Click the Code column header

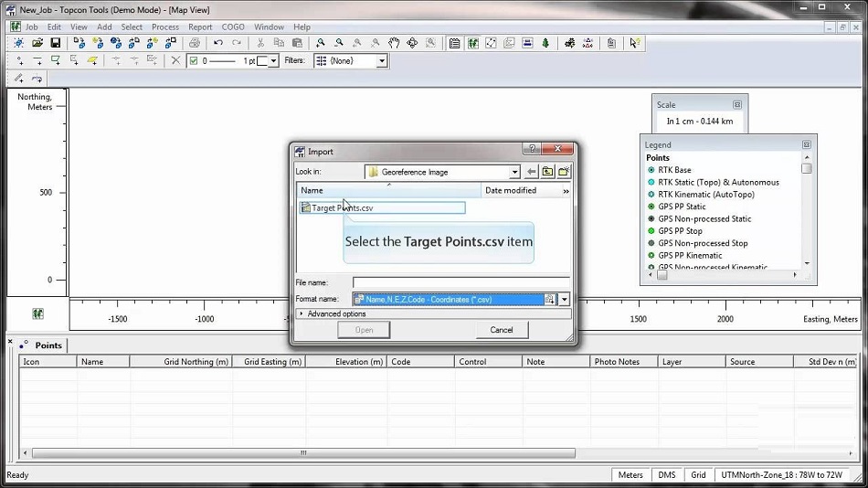click(420, 362)
